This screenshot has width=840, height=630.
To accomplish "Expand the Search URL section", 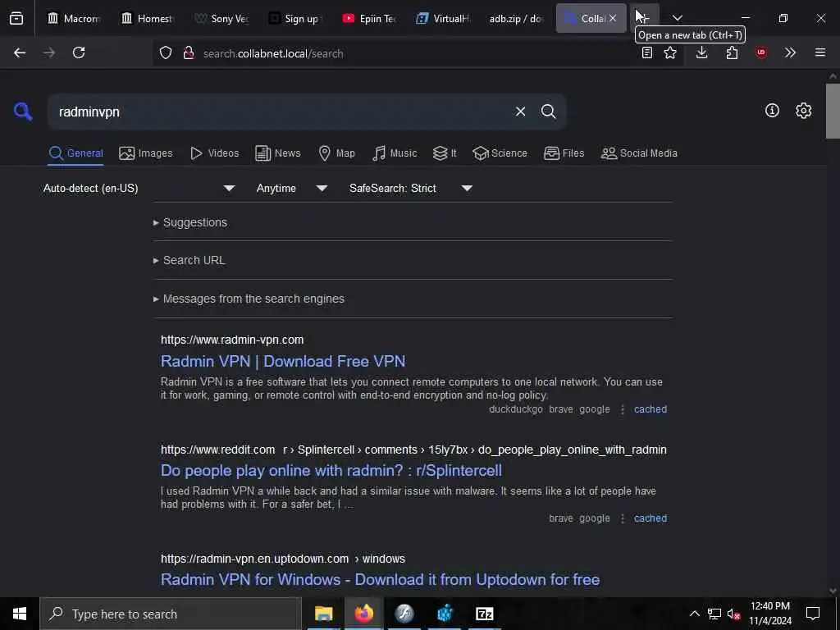I will (x=189, y=260).
